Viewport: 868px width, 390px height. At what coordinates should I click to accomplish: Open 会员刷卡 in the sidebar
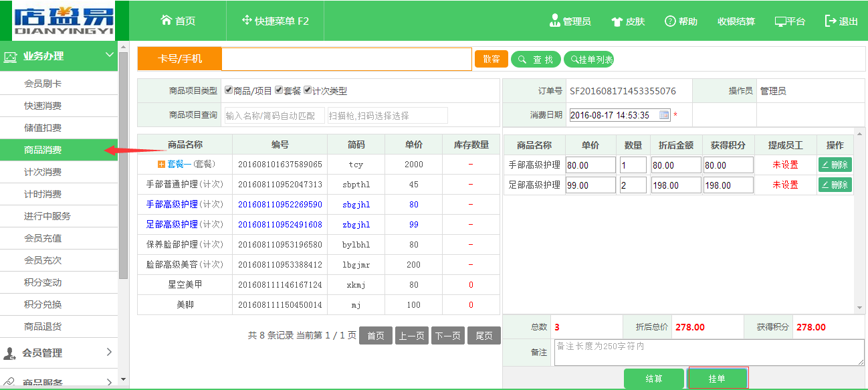click(59, 84)
